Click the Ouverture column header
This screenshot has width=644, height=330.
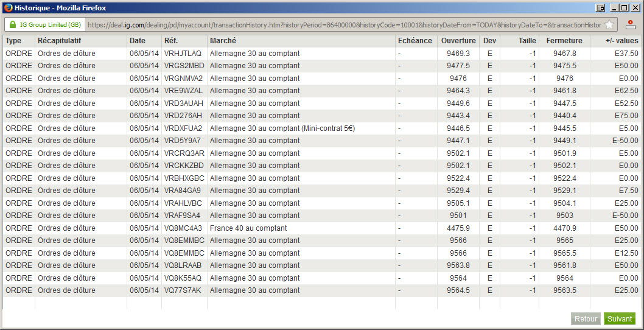click(x=458, y=41)
